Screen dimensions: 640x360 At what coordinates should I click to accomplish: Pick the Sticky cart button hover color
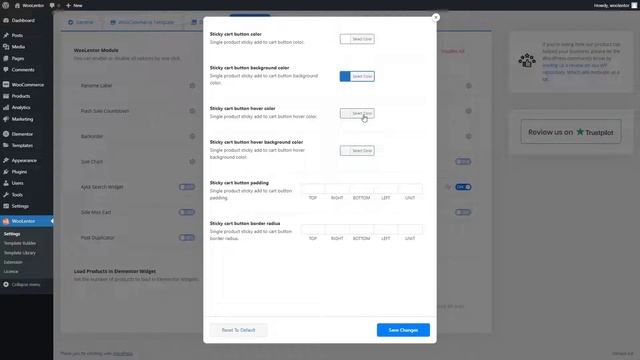357,113
